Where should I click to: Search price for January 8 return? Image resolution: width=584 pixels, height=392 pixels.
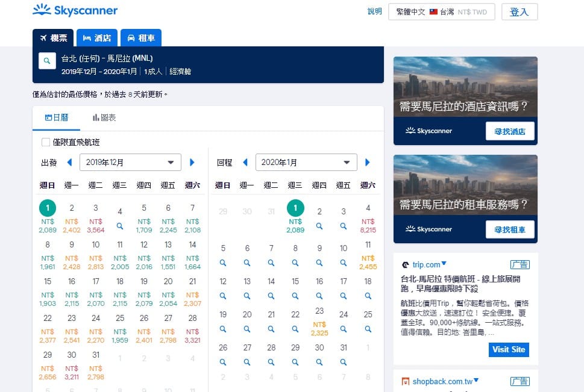(x=295, y=263)
